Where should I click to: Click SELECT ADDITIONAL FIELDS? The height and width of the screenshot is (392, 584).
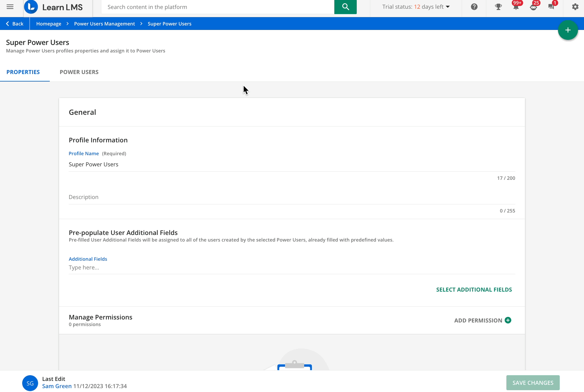click(474, 290)
